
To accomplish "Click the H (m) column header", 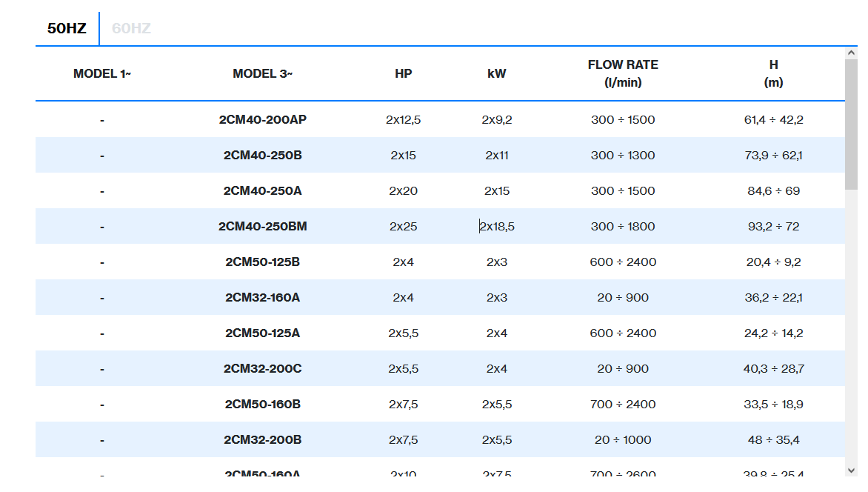I will [773, 73].
